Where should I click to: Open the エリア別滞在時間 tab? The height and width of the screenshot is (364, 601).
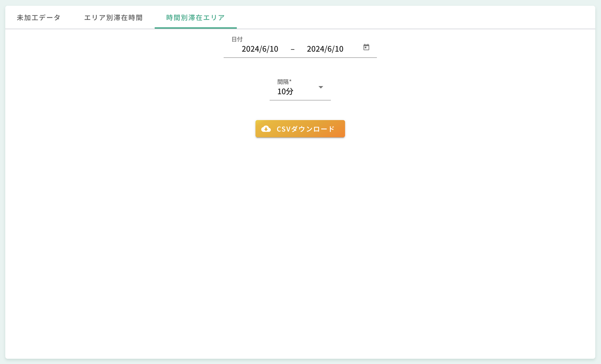[x=113, y=17]
